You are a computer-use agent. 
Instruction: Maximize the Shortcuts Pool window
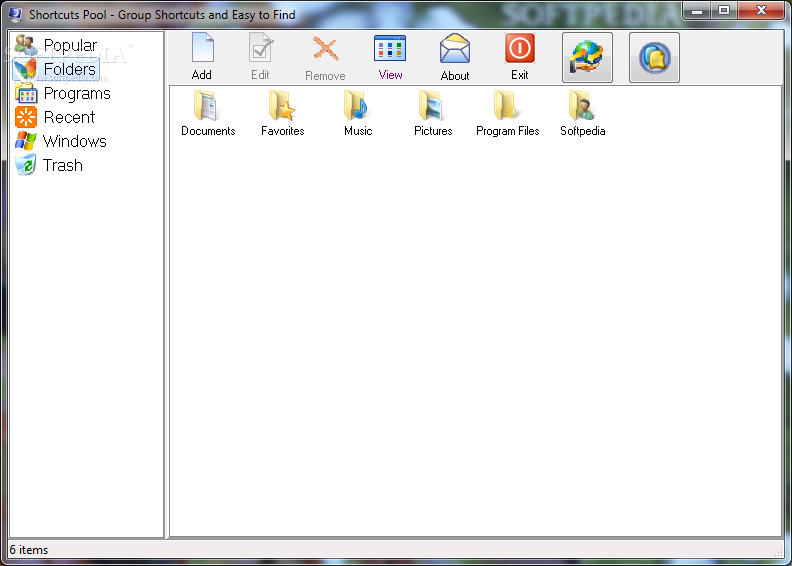tap(724, 10)
